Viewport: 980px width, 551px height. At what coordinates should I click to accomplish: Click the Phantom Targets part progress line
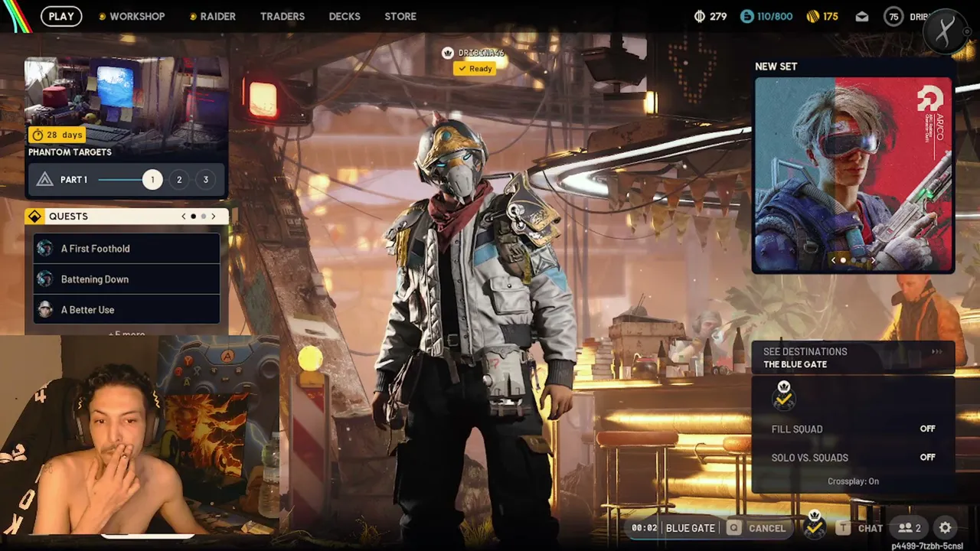coord(120,180)
